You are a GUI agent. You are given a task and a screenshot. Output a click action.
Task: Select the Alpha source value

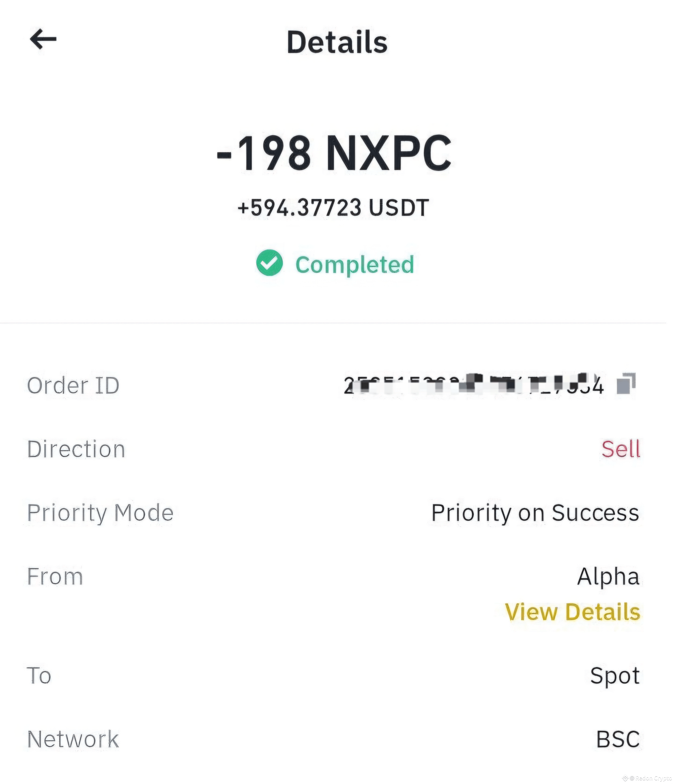(608, 577)
